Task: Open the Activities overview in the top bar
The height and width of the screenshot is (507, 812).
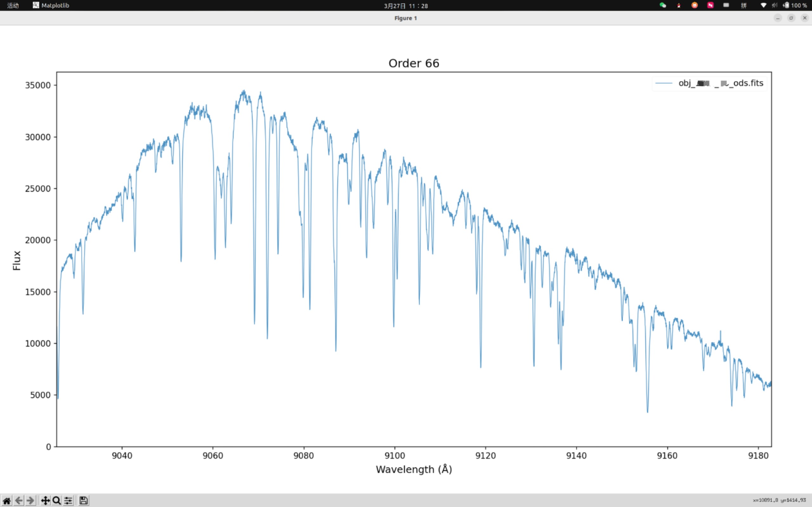Action: 13,5
